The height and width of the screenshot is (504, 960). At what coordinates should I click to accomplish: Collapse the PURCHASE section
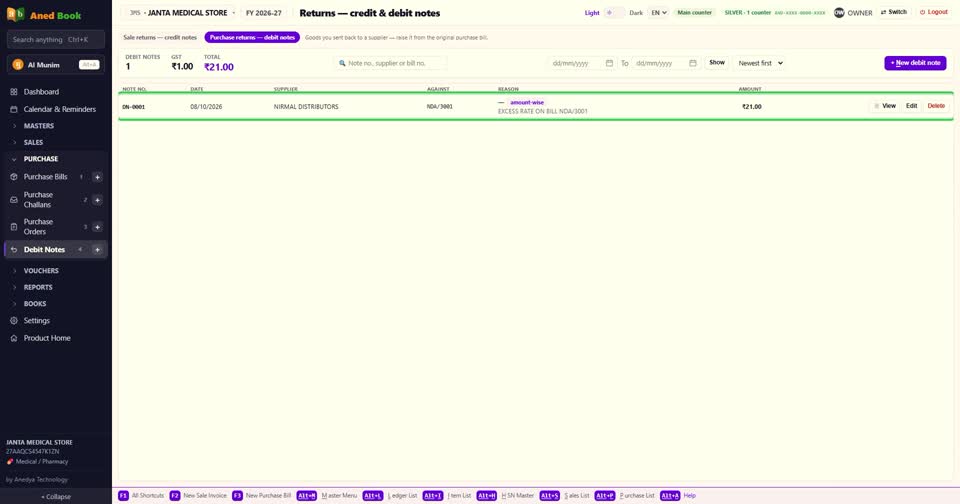click(40, 159)
